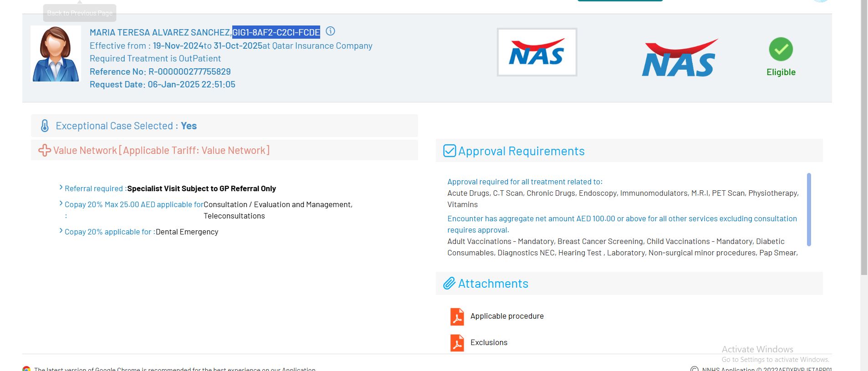Click the Request Date 06-Jan-2025 22:51:05
Image resolution: width=868 pixels, height=371 pixels.
coord(163,84)
